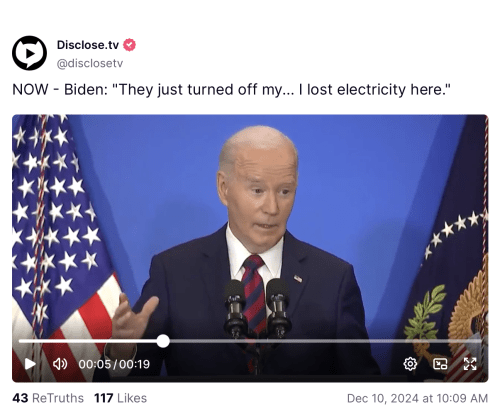Enable picture-in-picture mode
500x419 pixels.
tap(440, 364)
